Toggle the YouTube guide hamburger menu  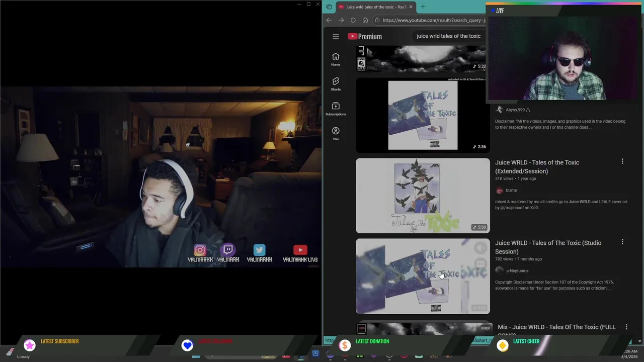(336, 36)
